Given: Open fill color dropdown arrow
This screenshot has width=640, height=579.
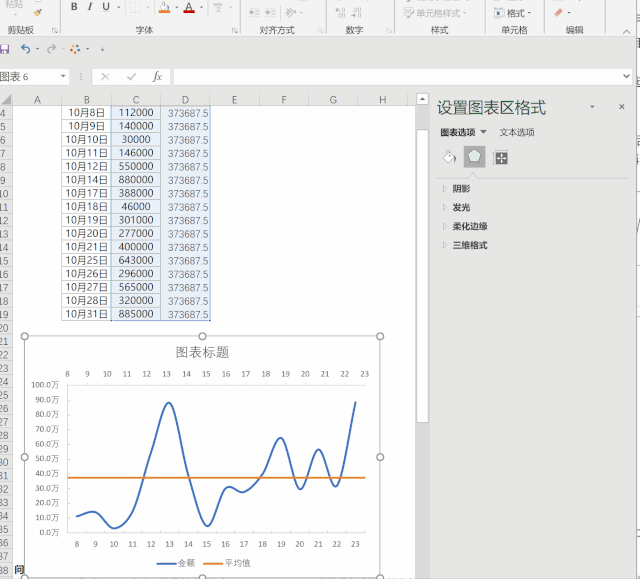Looking at the screenshot, I should point(177,7).
